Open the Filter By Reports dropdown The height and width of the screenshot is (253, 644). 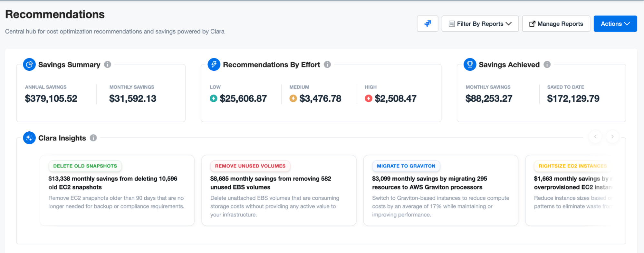pos(480,24)
